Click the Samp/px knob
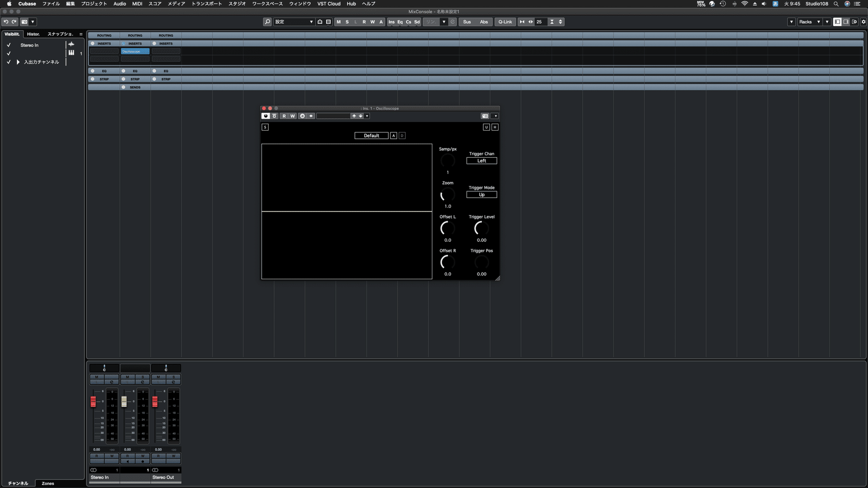The height and width of the screenshot is (488, 868). tap(448, 160)
